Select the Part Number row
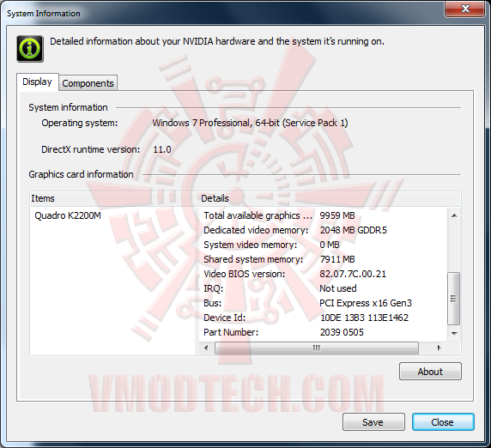 (x=323, y=332)
